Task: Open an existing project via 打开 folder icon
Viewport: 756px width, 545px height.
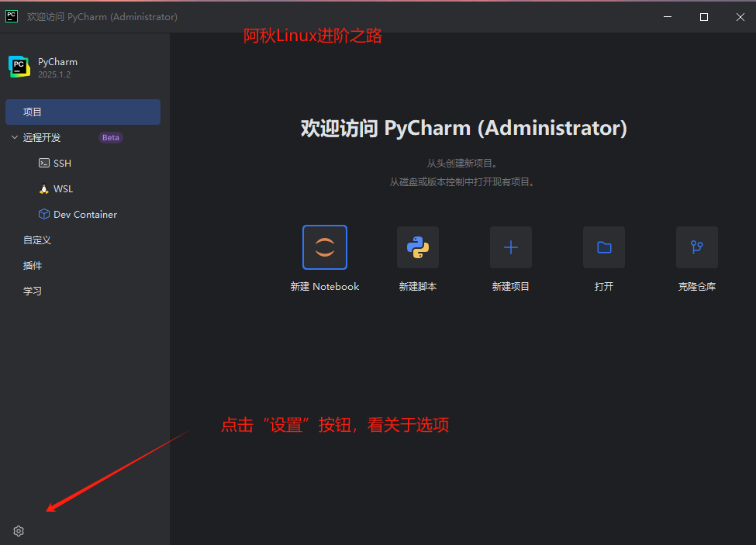Action: (603, 247)
